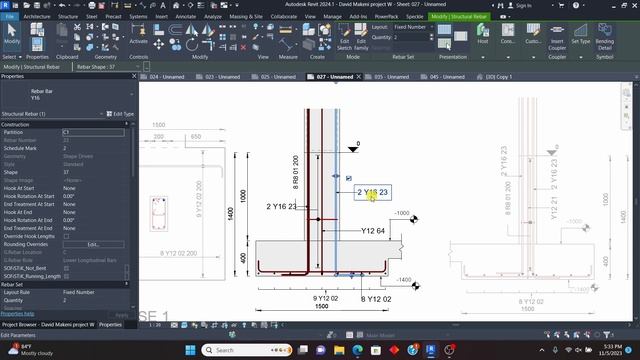Screen dimensions: 640x360
Task: Select the Move tool in Modify panel
Action: (158, 44)
